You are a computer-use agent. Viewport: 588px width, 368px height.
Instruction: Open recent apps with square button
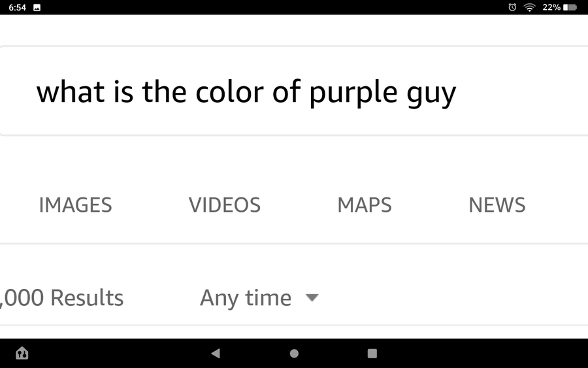372,354
